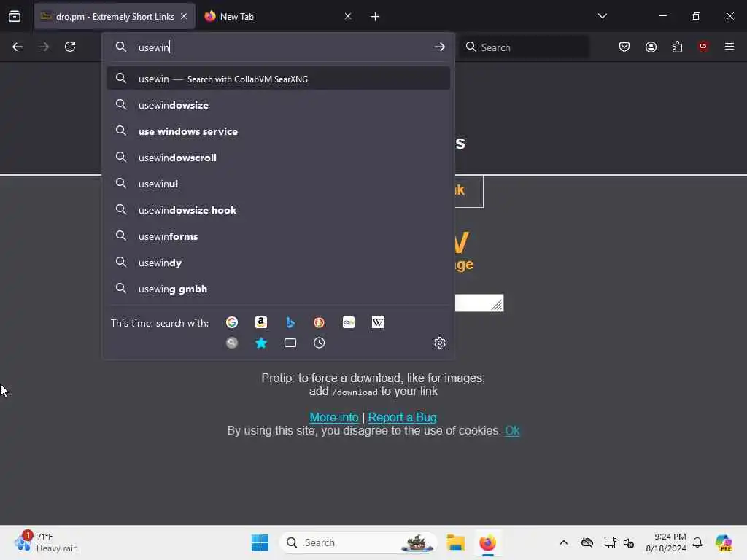
Task: Go to the address typed in the URL bar
Action: click(x=439, y=47)
